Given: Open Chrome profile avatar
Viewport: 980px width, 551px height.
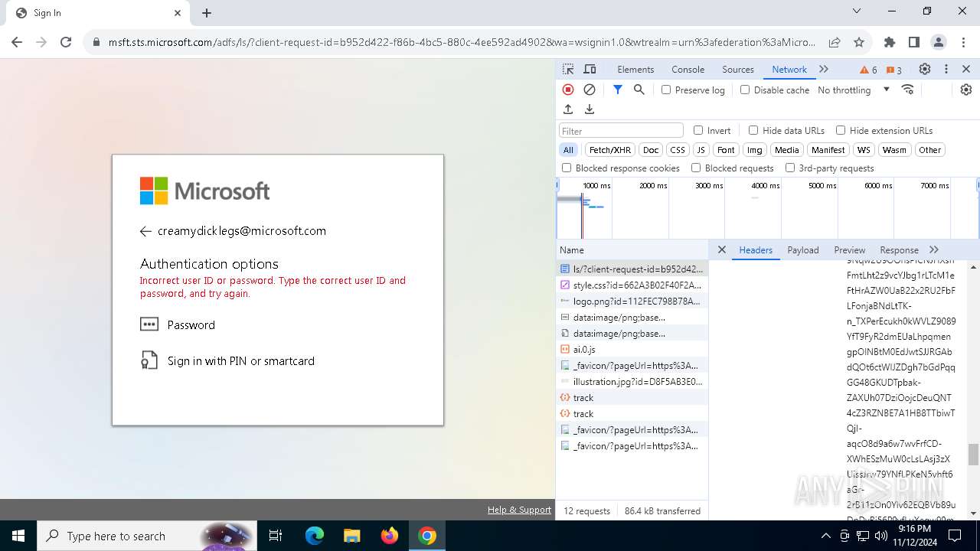Looking at the screenshot, I should coord(939,42).
